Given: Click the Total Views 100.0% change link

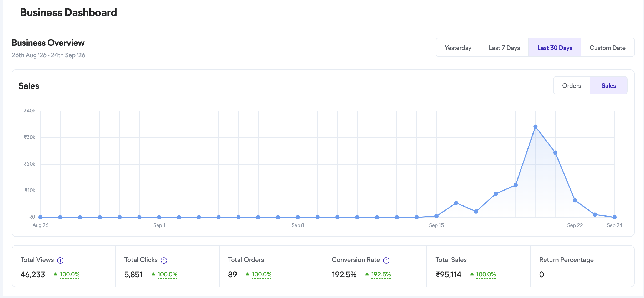Looking at the screenshot, I should [69, 274].
